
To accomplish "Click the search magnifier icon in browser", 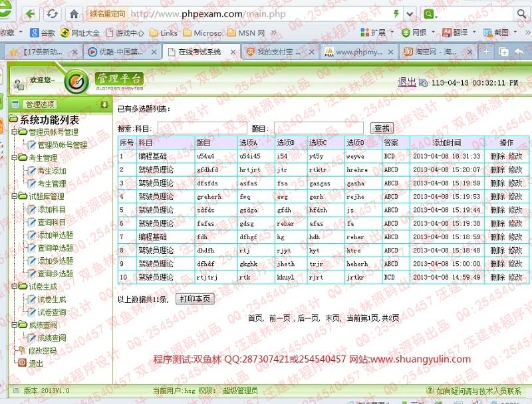I will pyautogui.click(x=521, y=14).
